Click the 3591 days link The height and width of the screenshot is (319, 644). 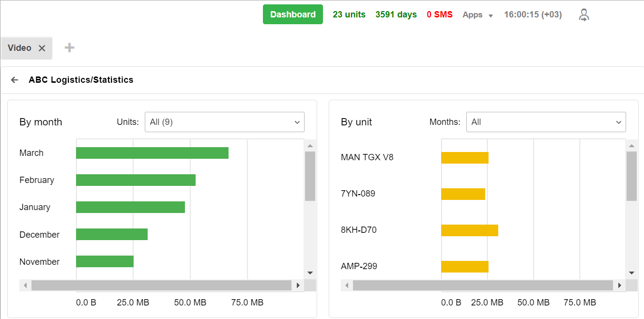[x=396, y=15]
